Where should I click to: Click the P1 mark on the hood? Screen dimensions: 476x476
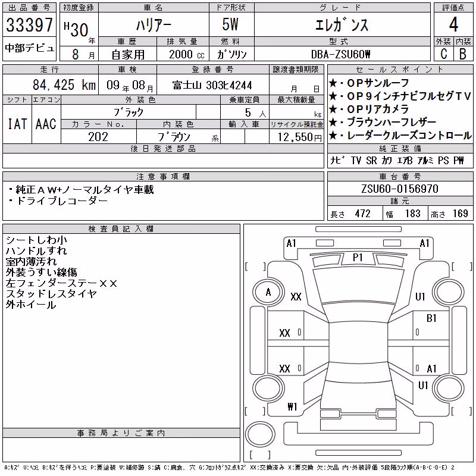coord(358,258)
